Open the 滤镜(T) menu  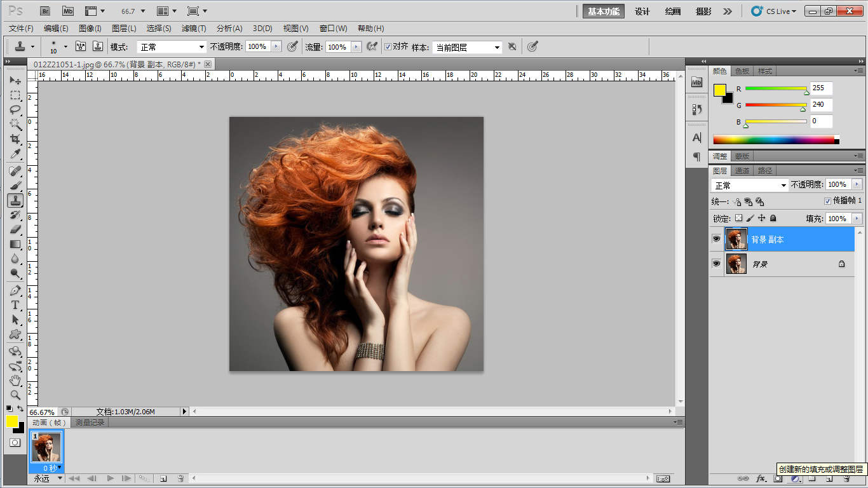194,29
